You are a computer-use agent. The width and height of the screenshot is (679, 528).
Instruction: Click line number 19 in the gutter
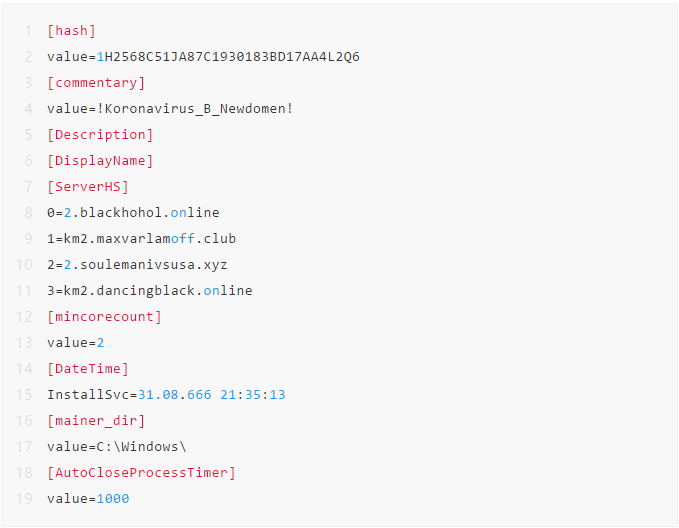click(x=24, y=499)
